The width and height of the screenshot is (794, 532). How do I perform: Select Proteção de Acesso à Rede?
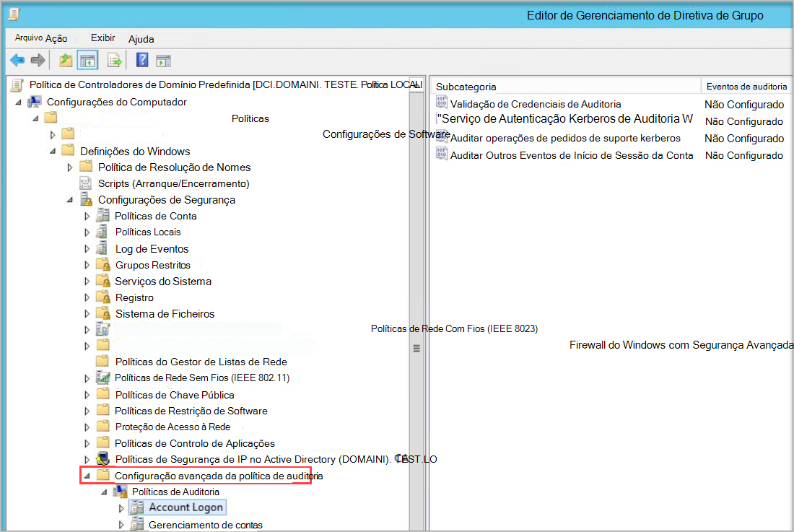point(173,427)
